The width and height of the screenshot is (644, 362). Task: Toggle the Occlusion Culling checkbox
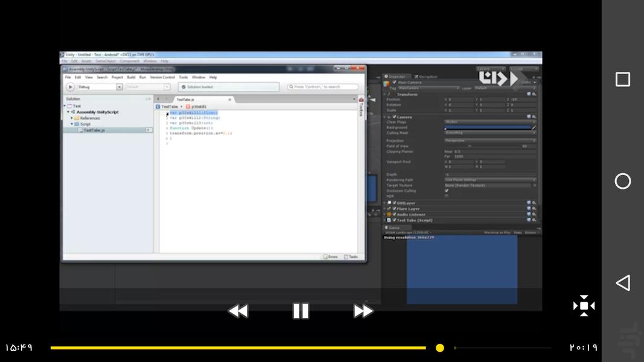(x=447, y=191)
